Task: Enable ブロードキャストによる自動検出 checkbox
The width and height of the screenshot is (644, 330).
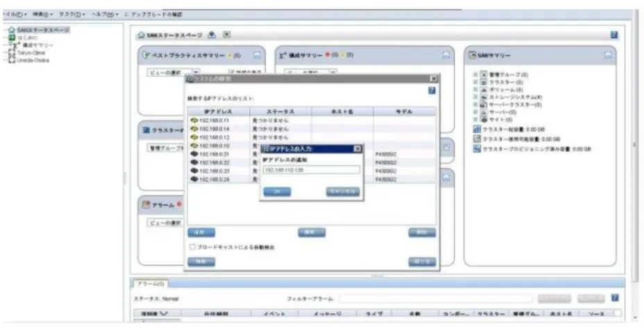Action: (192, 247)
